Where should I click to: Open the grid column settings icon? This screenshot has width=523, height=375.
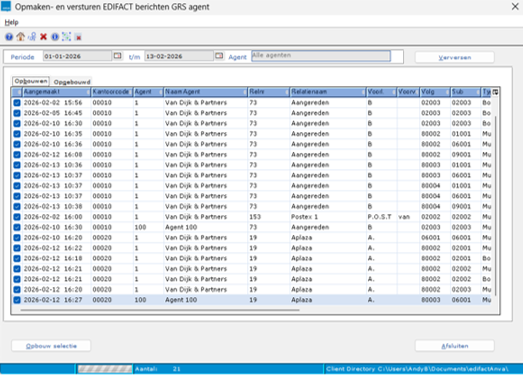pos(495,92)
